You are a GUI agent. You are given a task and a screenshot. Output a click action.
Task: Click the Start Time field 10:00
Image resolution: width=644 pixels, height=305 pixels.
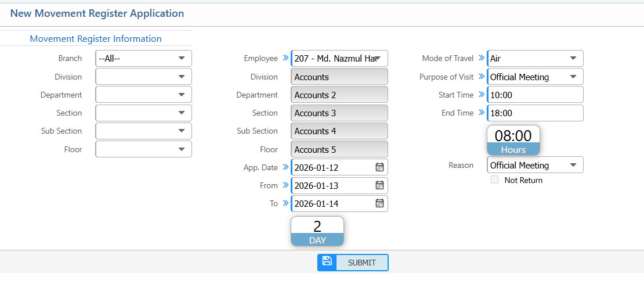click(x=535, y=95)
